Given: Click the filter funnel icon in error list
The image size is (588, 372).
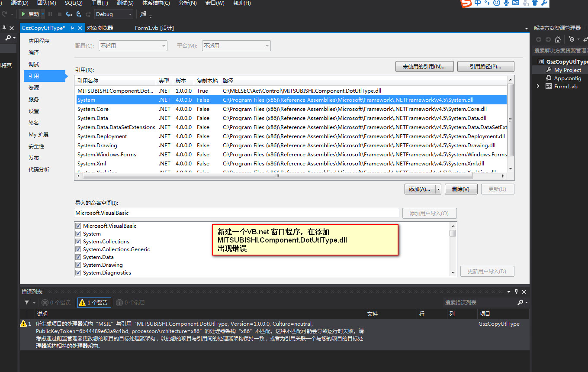Looking at the screenshot, I should [27, 303].
